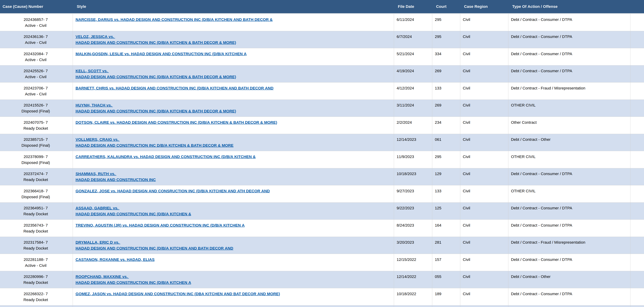Select case number 202432084- 7
This screenshot has height=307, width=644.
35,54
